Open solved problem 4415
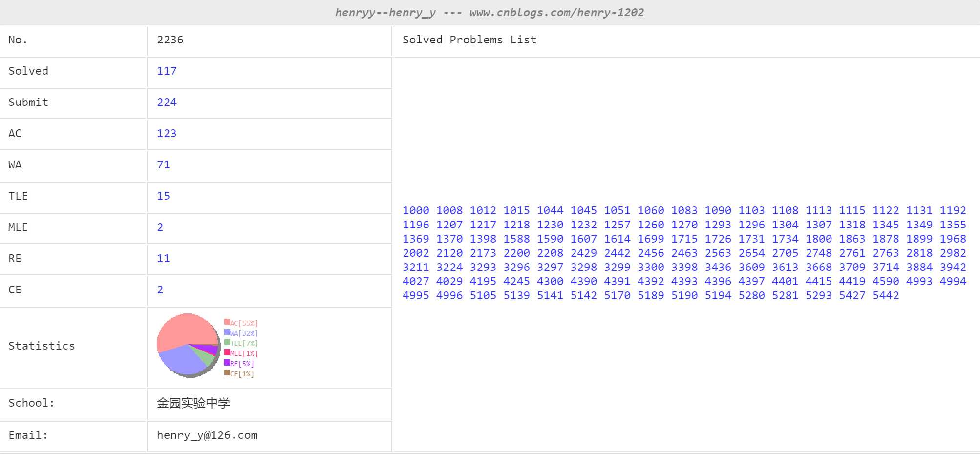The width and height of the screenshot is (980, 454). 819,282
